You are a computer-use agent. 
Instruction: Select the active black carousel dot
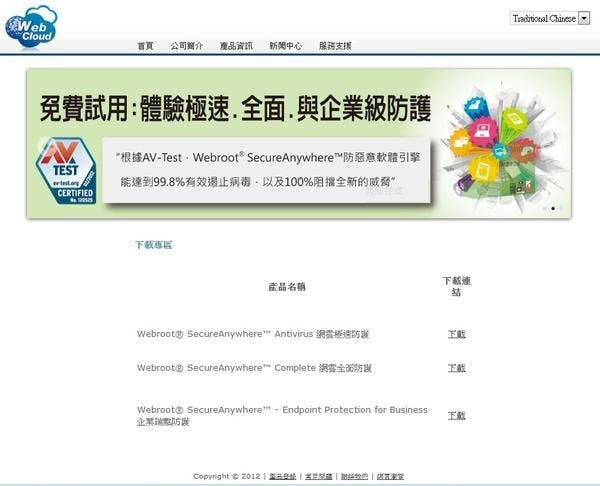pos(553,209)
